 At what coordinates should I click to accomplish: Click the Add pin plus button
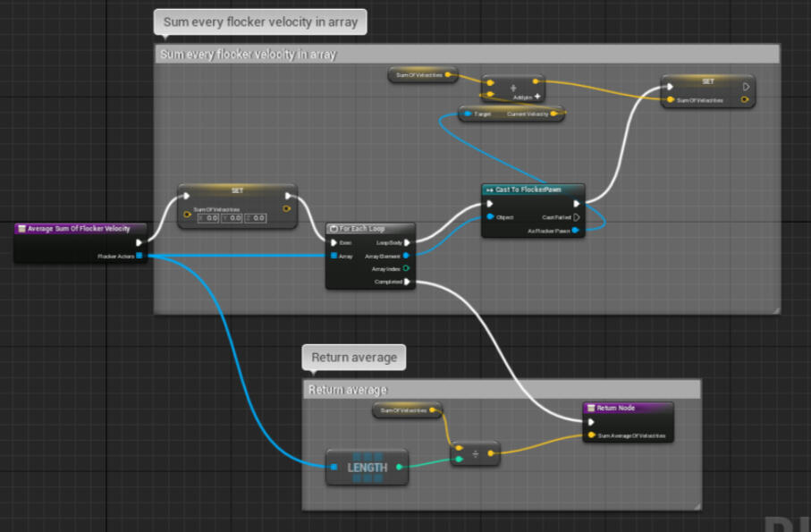coord(537,97)
